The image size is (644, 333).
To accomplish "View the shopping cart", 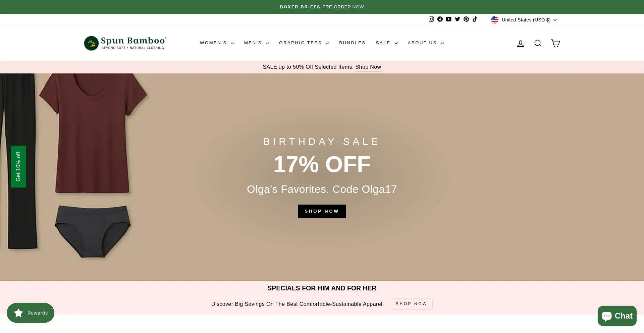I will (555, 43).
